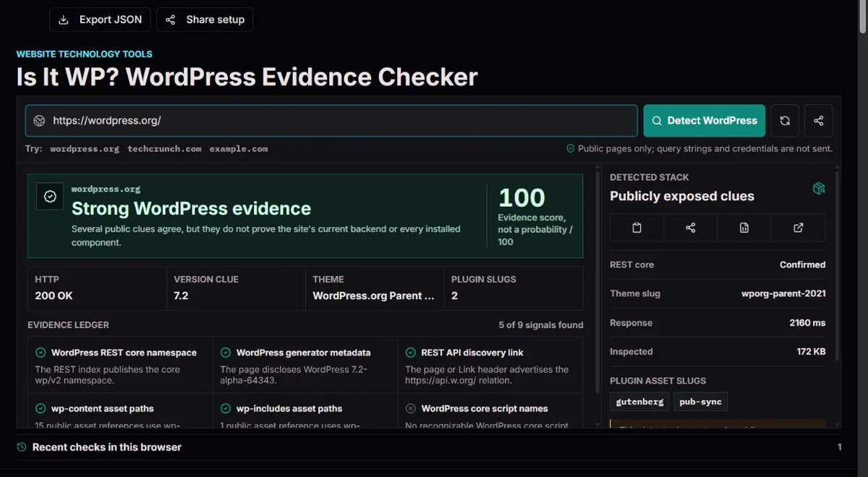Viewport: 868px width, 477px height.
Task: Share detected stack via share icon
Action: click(x=690, y=227)
